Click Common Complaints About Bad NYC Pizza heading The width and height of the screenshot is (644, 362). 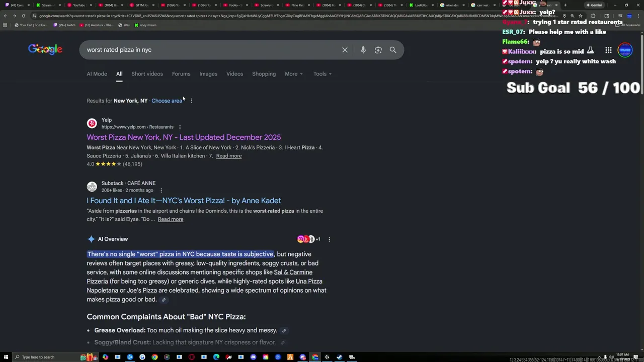pos(166,317)
